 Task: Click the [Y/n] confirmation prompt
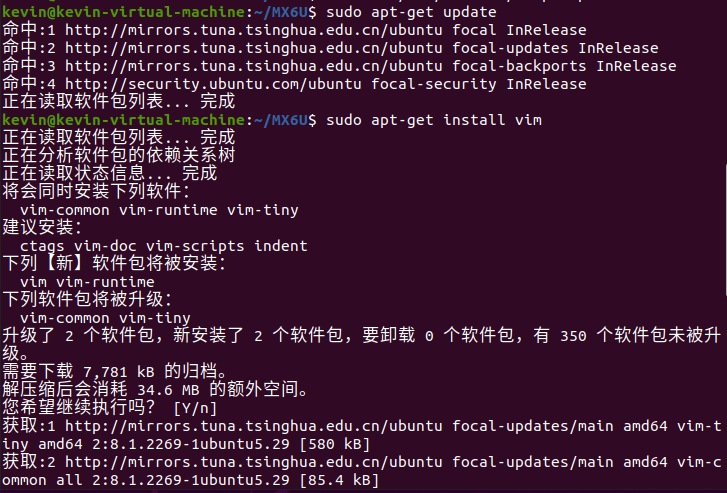pos(195,408)
